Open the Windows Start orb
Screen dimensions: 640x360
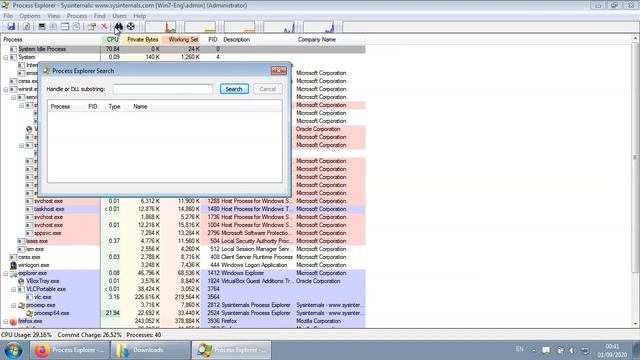coord(13,350)
